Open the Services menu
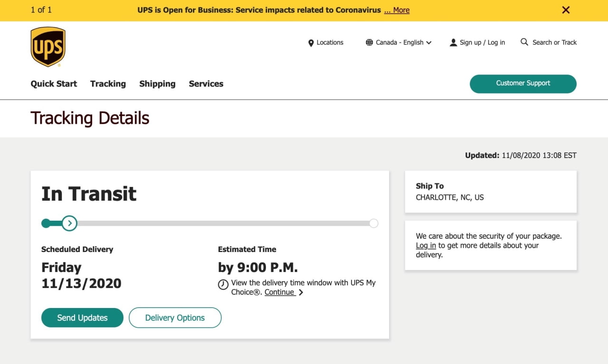The height and width of the screenshot is (364, 608). (x=206, y=84)
